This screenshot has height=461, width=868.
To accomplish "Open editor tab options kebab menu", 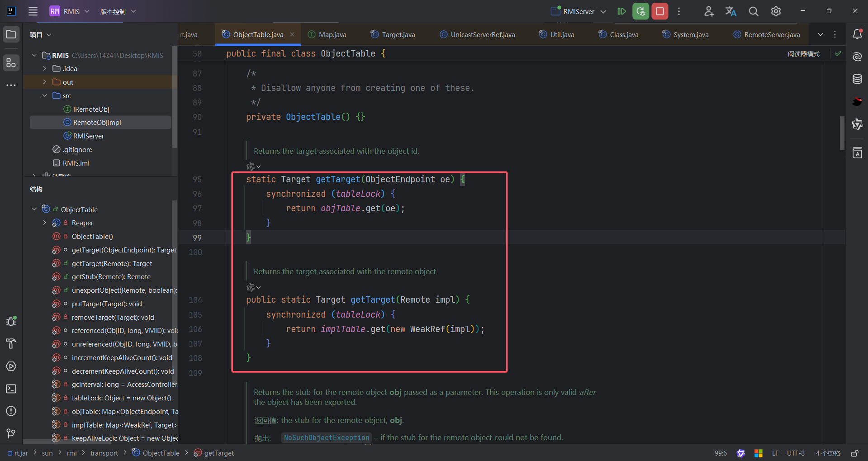I will tap(835, 34).
